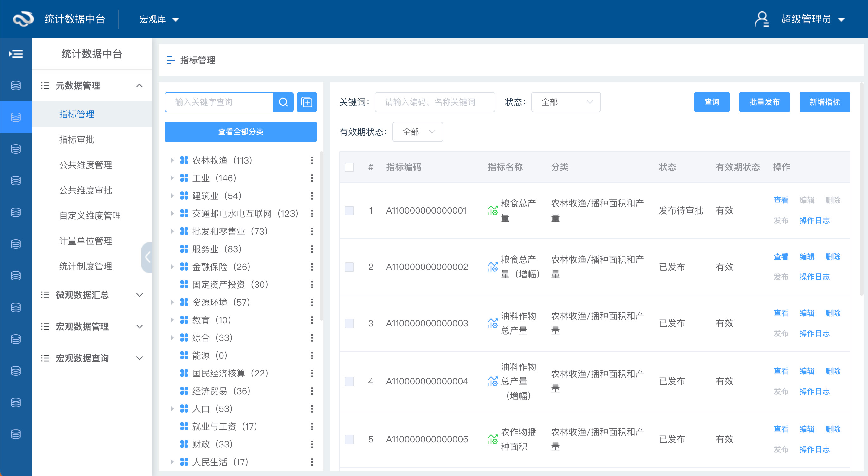The image size is (868, 476).
Task: Click the user avatar icon in the top bar
Action: [x=762, y=19]
